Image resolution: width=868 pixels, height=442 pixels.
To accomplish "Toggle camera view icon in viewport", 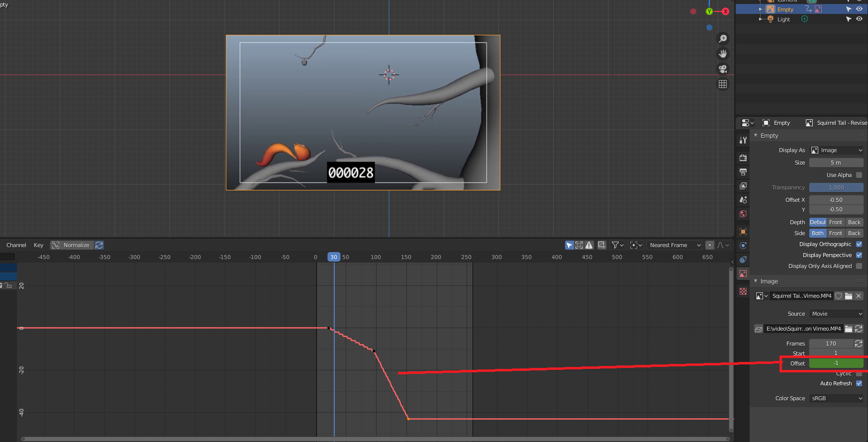I will pyautogui.click(x=723, y=69).
